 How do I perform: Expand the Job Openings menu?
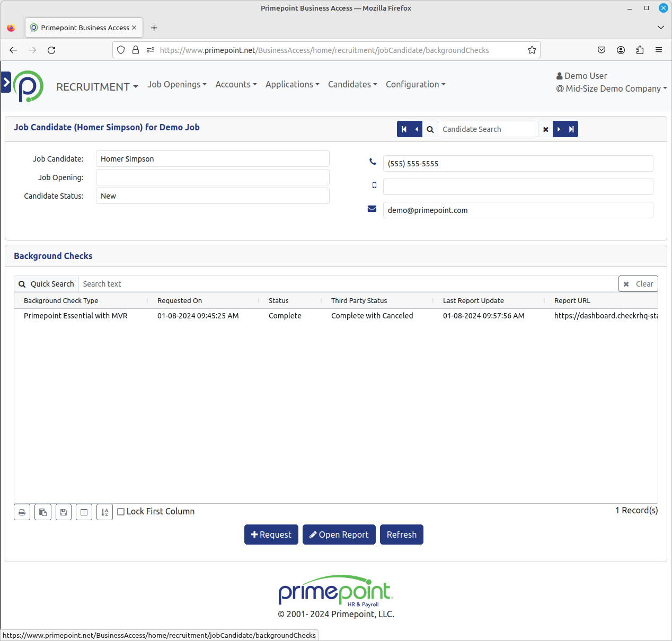[x=177, y=85]
